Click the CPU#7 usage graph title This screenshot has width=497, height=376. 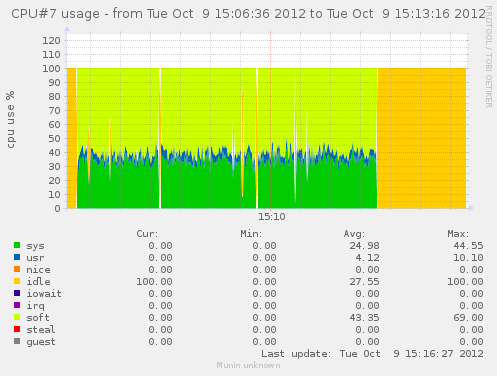(249, 14)
